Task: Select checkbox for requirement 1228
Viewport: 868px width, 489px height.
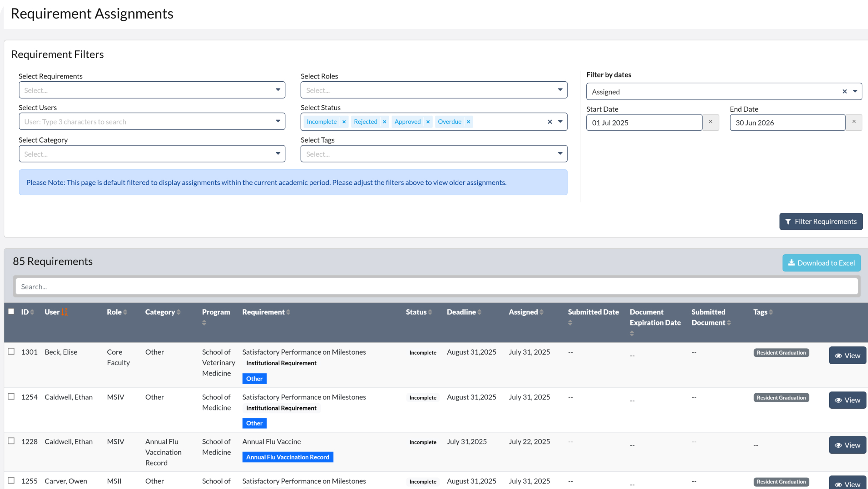Action: [x=11, y=441]
